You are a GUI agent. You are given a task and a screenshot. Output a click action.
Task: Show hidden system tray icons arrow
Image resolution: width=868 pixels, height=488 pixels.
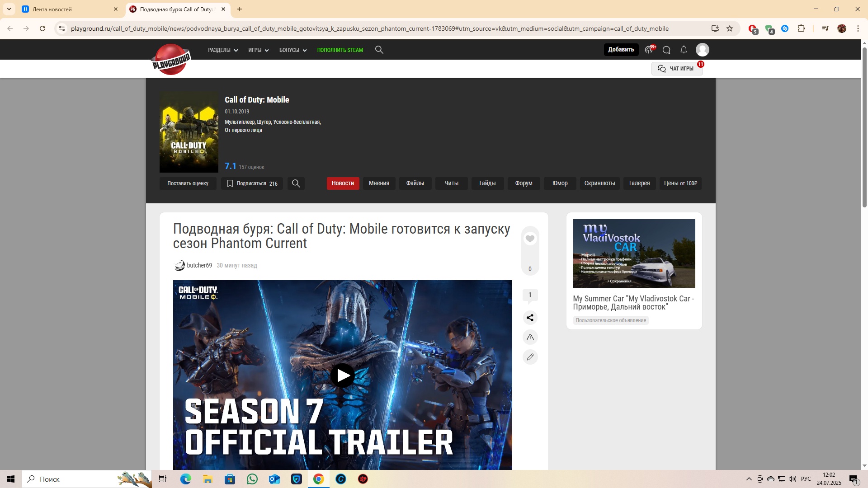[749, 479]
